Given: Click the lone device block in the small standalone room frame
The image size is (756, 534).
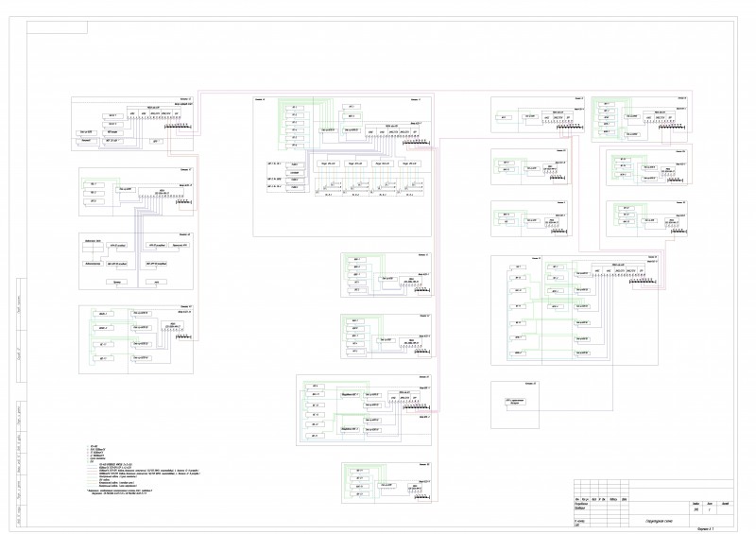Looking at the screenshot, I should pyautogui.click(x=515, y=402).
